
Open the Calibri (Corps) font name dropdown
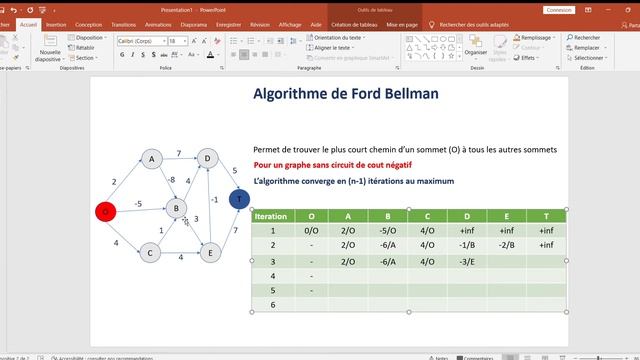pyautogui.click(x=164, y=41)
